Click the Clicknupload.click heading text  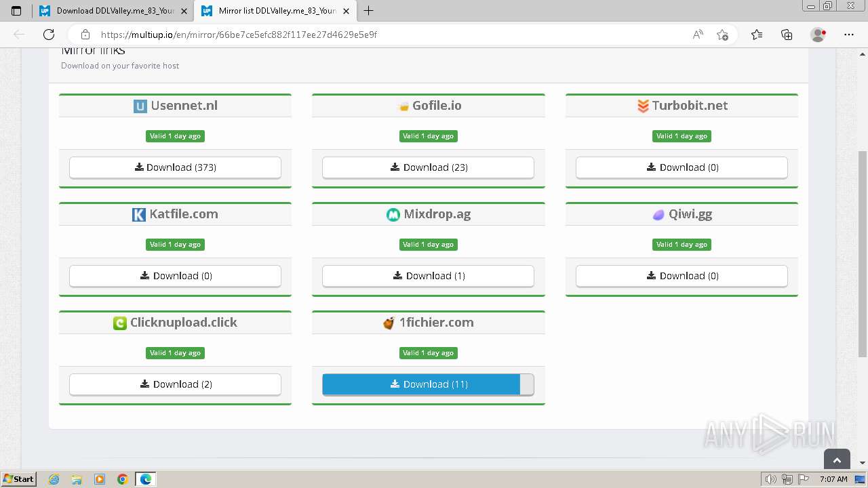[184, 323]
